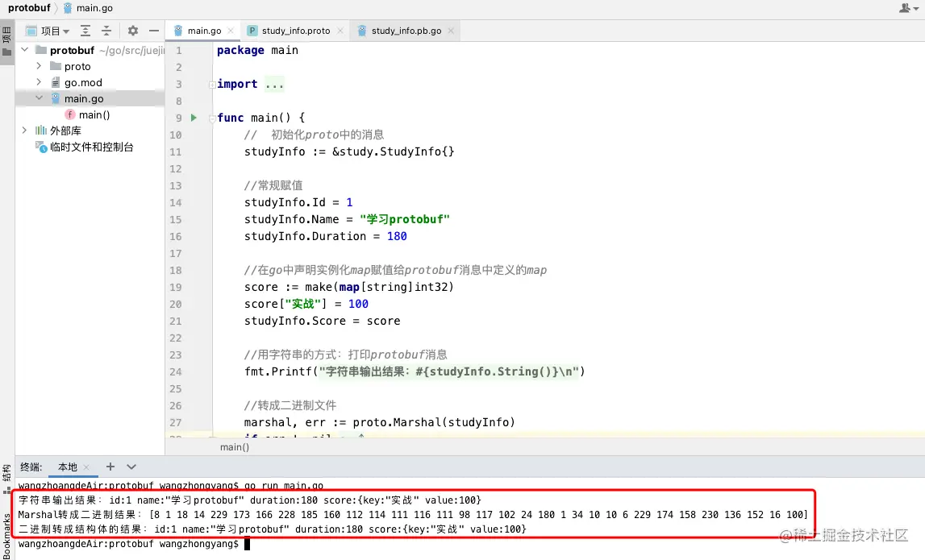Open the user account icon at top right
Image resolution: width=925 pixels, height=560 pixels.
point(909,8)
